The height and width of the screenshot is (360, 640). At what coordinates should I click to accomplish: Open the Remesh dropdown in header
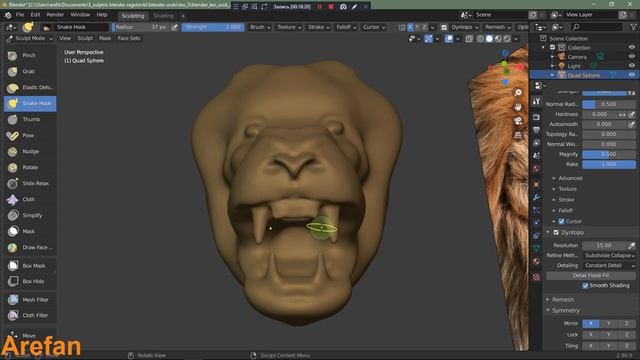pos(498,27)
